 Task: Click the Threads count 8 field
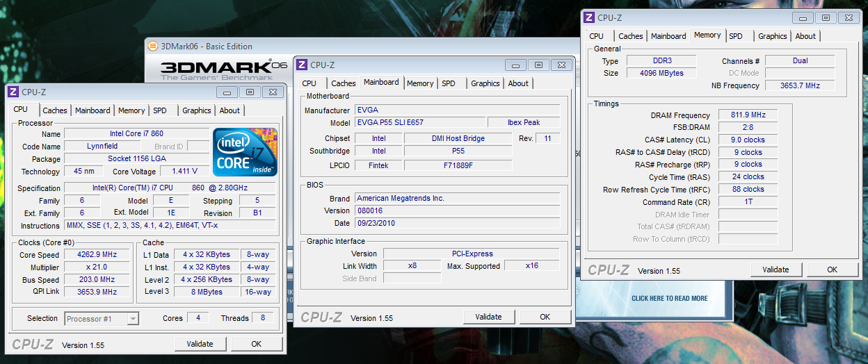[263, 318]
